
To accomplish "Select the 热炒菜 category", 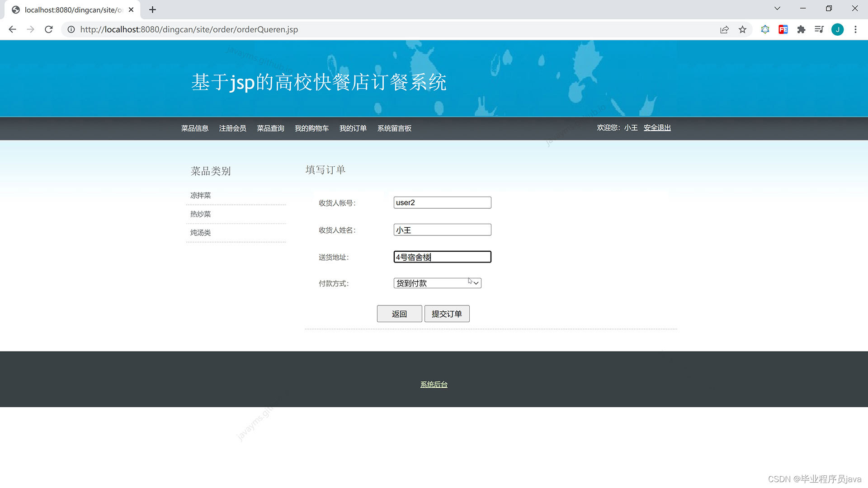I will pyautogui.click(x=200, y=214).
